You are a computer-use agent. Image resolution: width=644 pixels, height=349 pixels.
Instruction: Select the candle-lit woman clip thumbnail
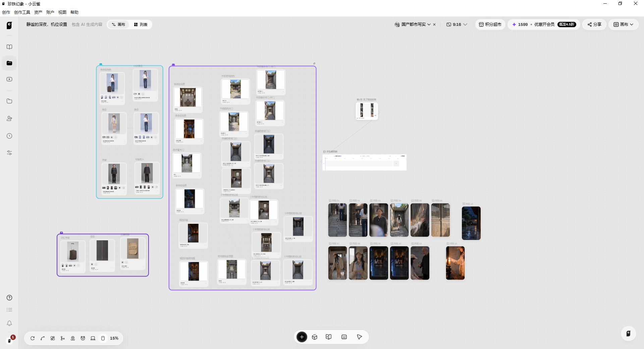pyautogui.click(x=455, y=263)
